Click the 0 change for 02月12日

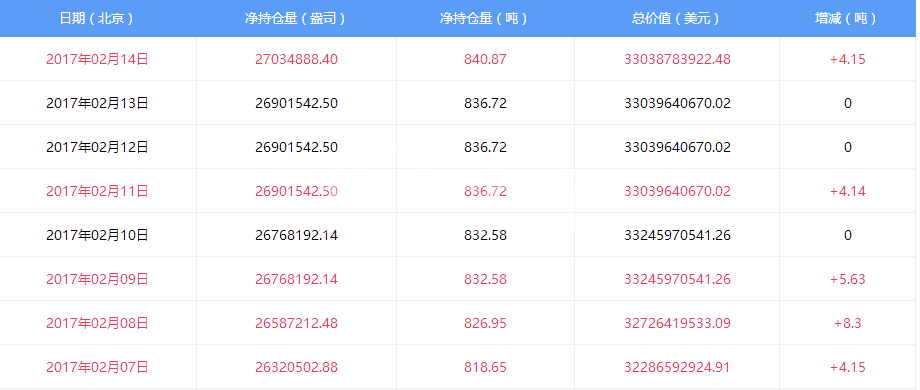tap(848, 147)
